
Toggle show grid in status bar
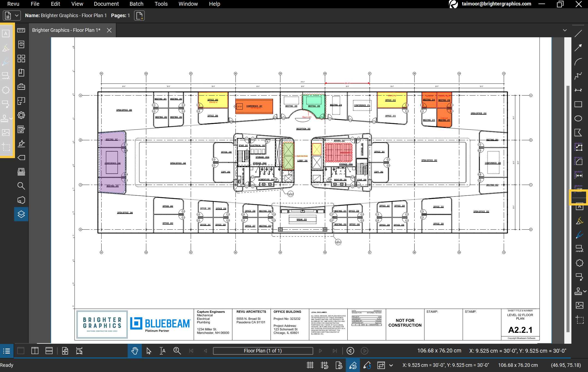[x=310, y=365]
